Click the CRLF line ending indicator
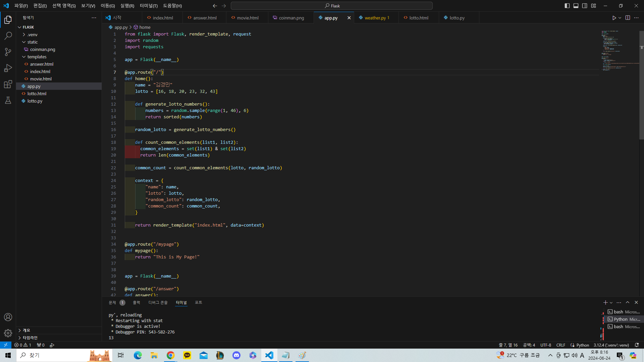 coord(560,345)
